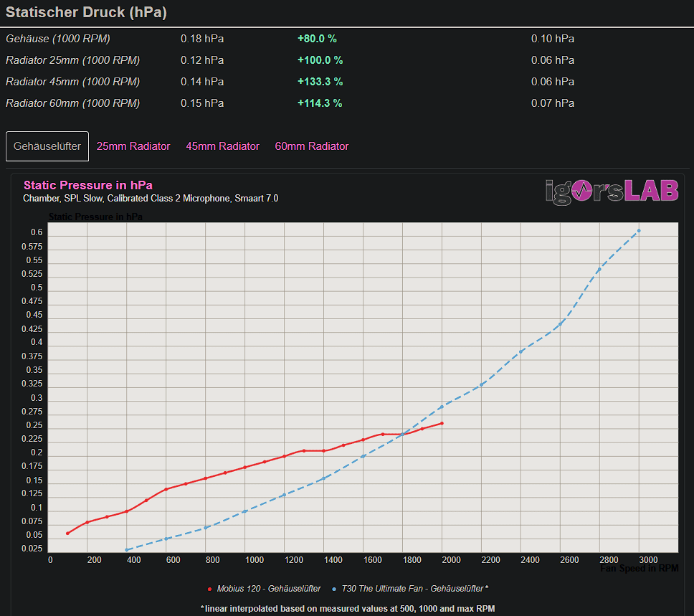Click the igor'sLAB logo
694x616 pixels.
612,191
